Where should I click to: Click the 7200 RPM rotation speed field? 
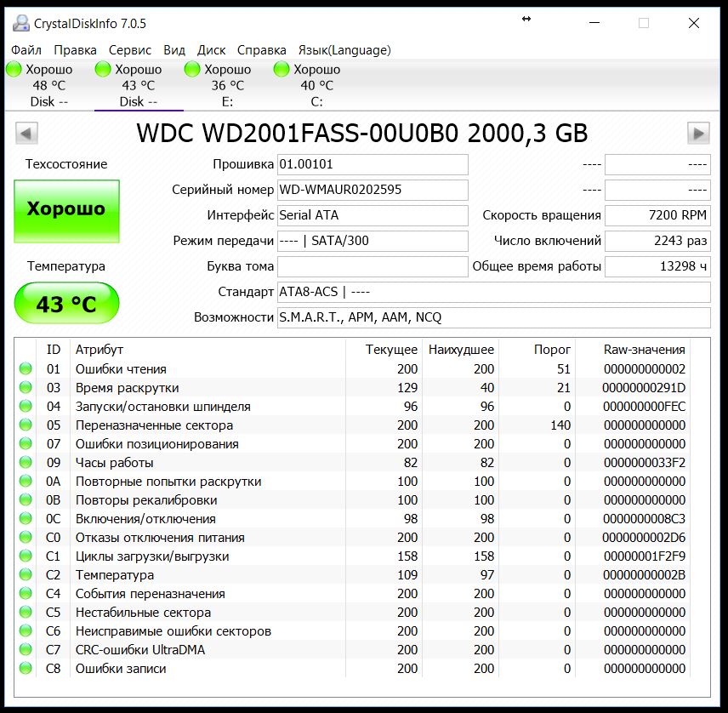click(657, 215)
